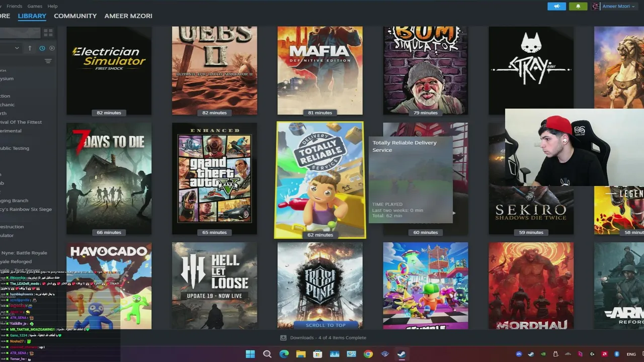This screenshot has width=644, height=362.
Task: Select UEBS II game cover
Action: (x=214, y=70)
